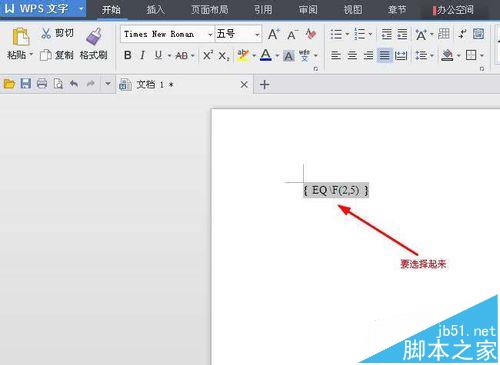Click the Format Painter brush icon
Image resolution: width=500 pixels, height=365 pixels.
pyautogui.click(x=94, y=36)
